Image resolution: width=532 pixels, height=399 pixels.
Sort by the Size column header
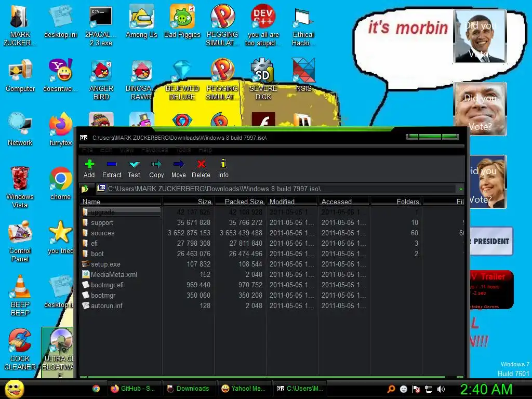[188, 202]
